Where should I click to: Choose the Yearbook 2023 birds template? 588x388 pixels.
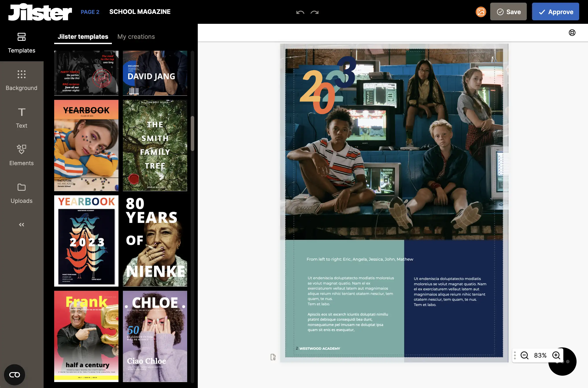click(86, 241)
